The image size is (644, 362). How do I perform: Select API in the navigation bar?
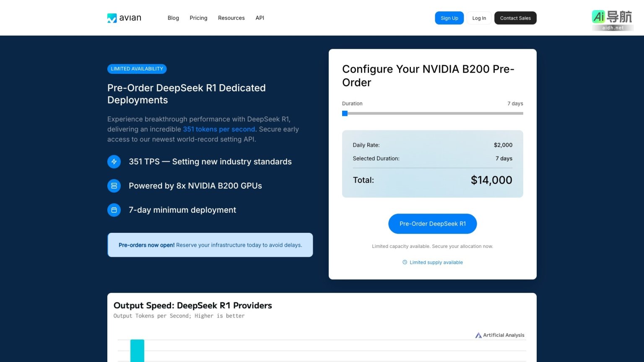tap(260, 18)
